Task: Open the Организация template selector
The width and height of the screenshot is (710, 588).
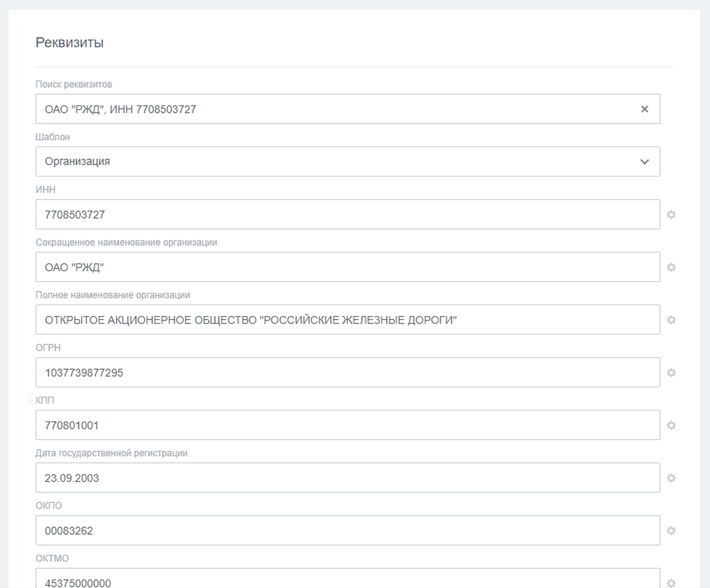Action: tap(348, 162)
